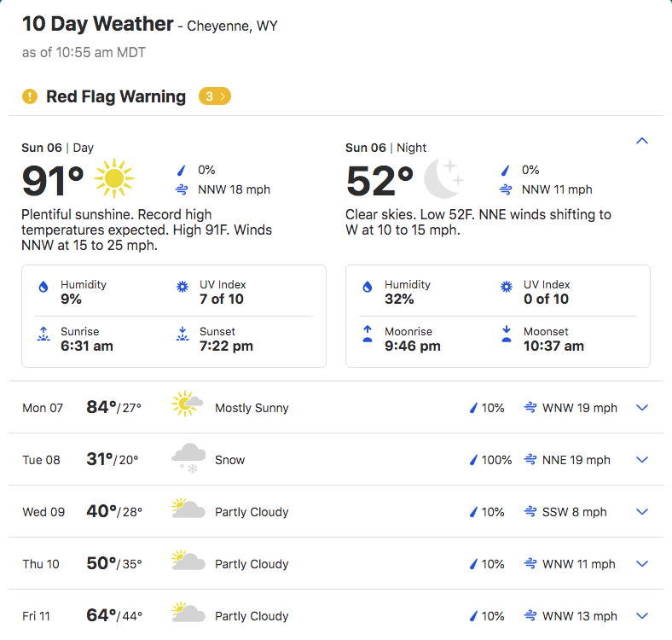The image size is (672, 640).
Task: Open the Fri 11 forecast dropdown
Action: 643,616
